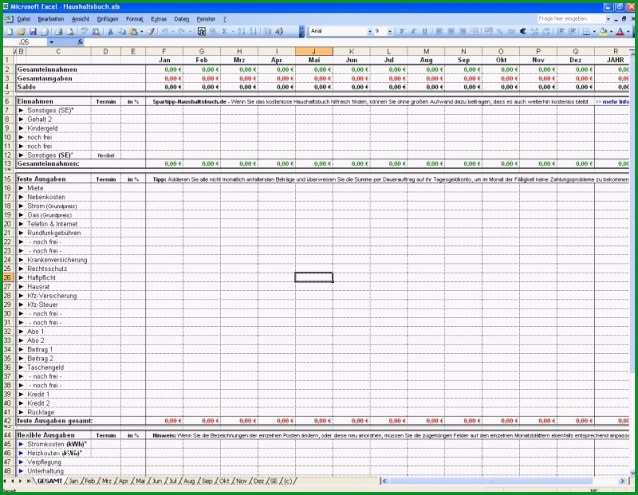
Task: Open the Datei menu
Action: click(x=24, y=19)
